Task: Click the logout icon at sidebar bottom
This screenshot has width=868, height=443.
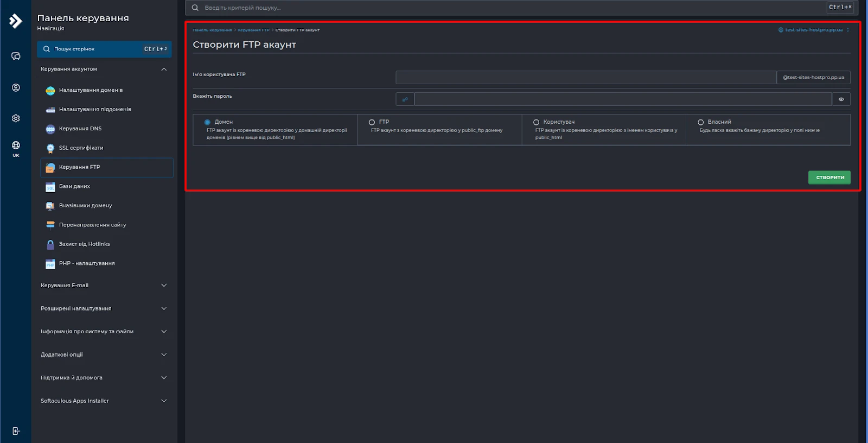Action: tap(16, 431)
